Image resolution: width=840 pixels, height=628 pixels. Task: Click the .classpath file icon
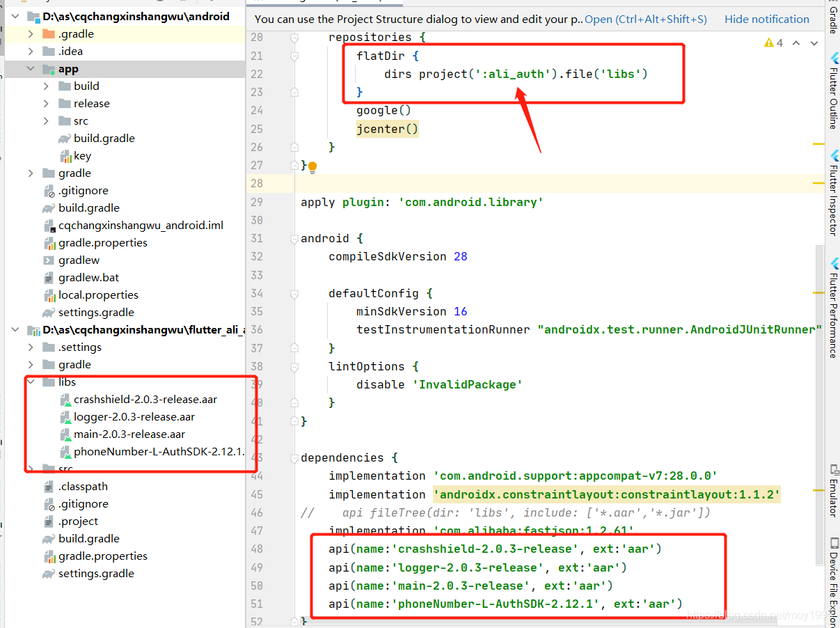49,487
